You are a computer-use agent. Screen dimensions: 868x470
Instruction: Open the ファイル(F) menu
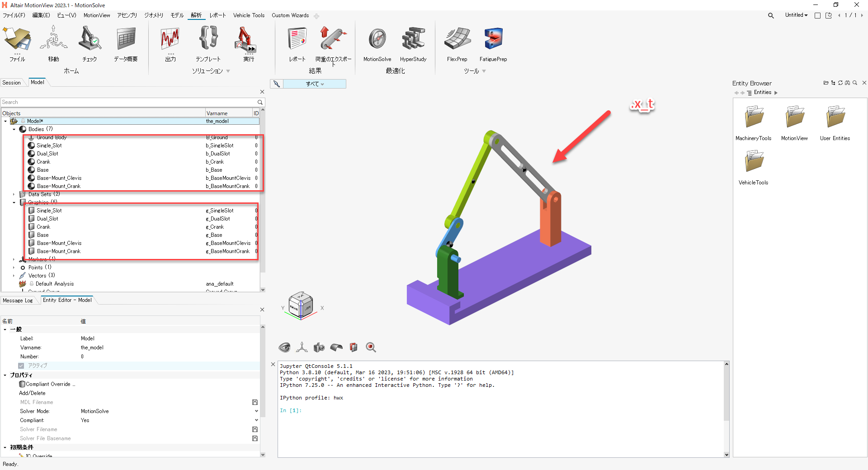pyautogui.click(x=14, y=15)
